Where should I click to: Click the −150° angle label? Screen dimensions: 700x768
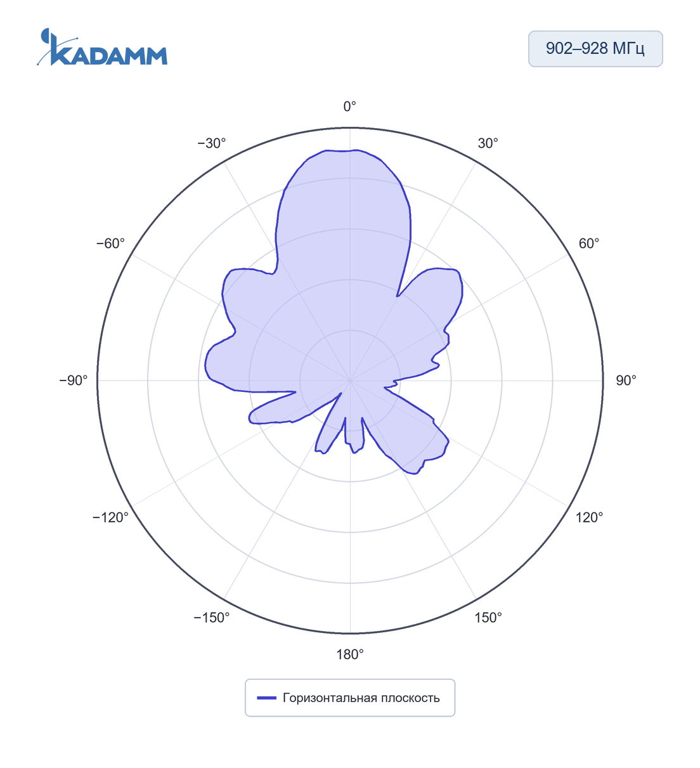[x=212, y=618]
